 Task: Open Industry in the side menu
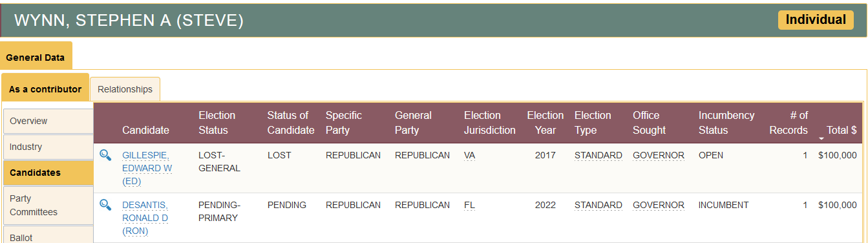[x=48, y=147]
